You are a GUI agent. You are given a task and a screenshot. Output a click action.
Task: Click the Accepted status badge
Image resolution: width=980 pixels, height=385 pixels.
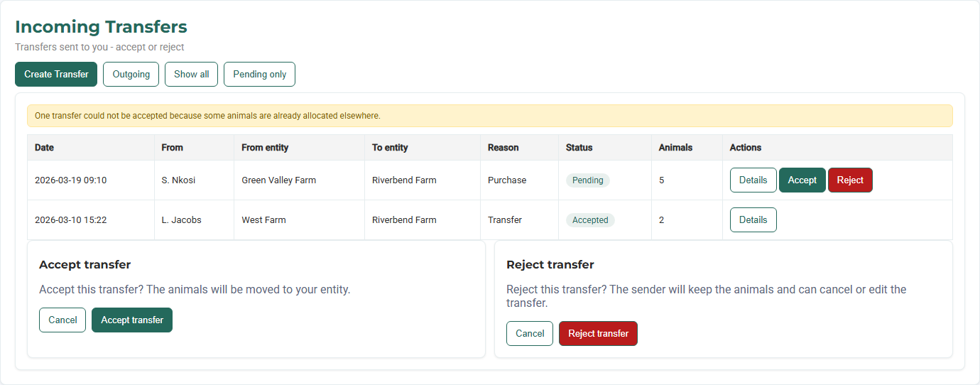(589, 219)
